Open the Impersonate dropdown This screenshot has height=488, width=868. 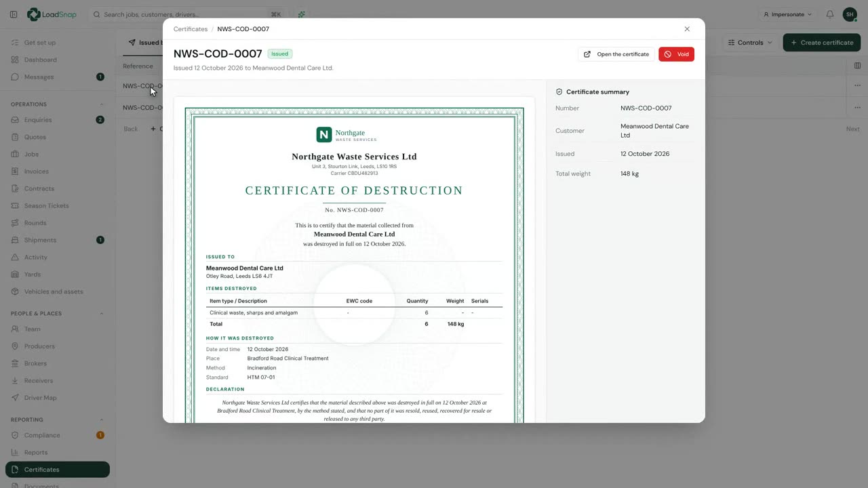(x=787, y=14)
